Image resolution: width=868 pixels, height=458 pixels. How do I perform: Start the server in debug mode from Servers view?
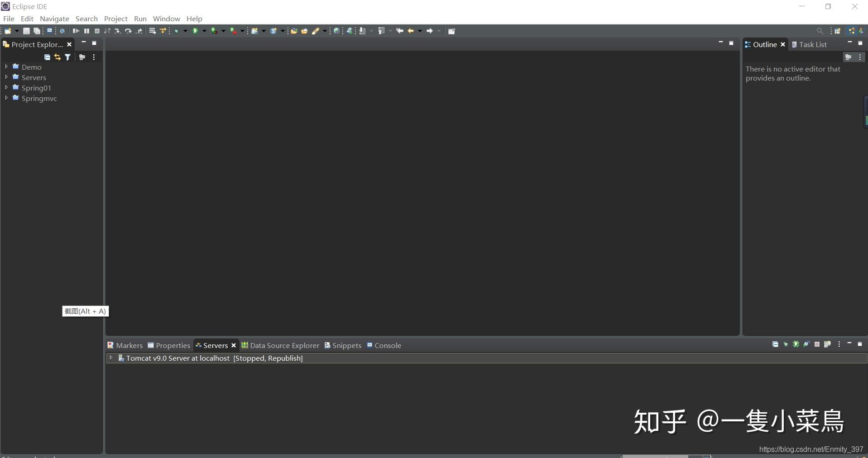tap(786, 344)
